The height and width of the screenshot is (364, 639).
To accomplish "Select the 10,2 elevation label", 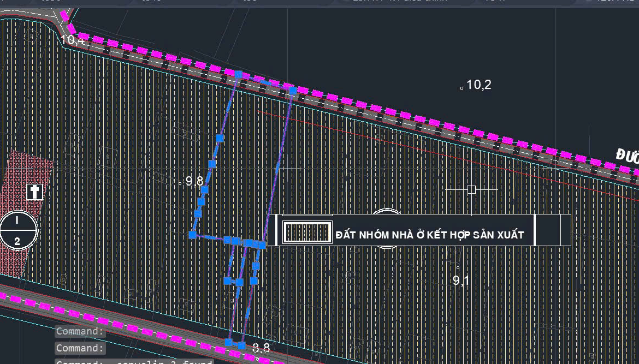I will (478, 85).
